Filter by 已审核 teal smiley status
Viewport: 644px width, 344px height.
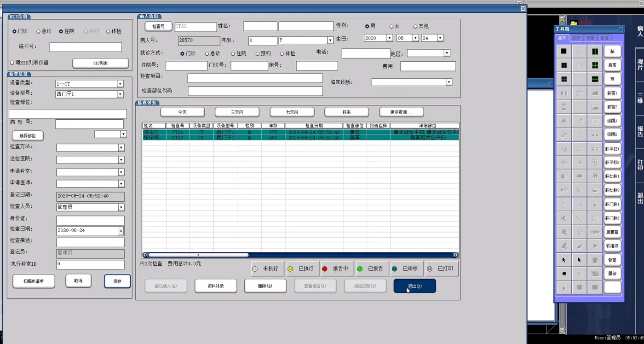point(407,268)
